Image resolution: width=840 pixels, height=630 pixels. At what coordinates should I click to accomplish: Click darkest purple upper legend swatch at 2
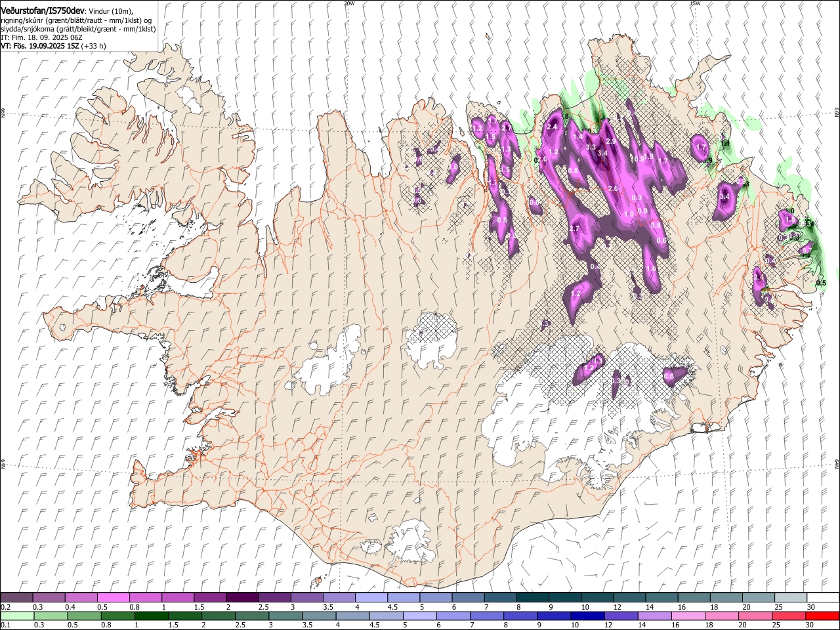point(242,597)
